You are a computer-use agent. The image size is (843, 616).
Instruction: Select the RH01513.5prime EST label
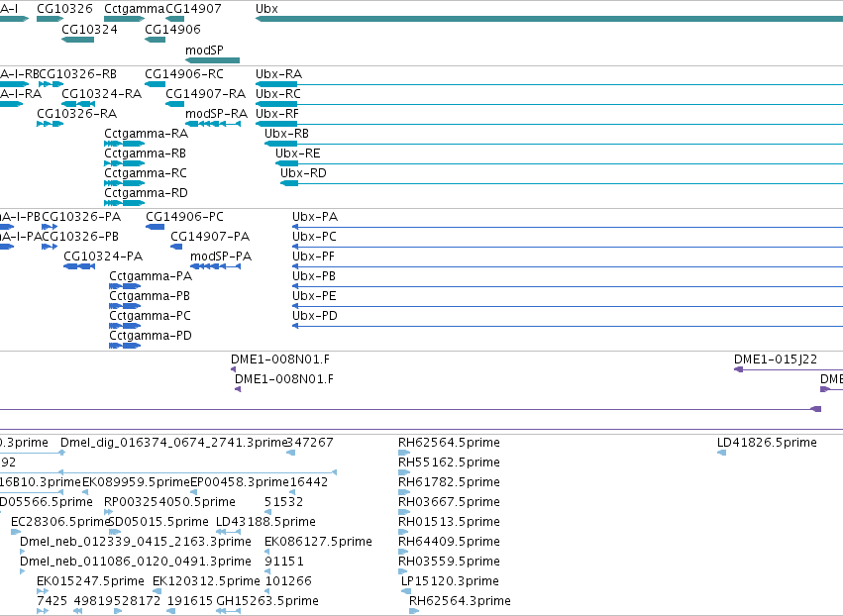[449, 523]
